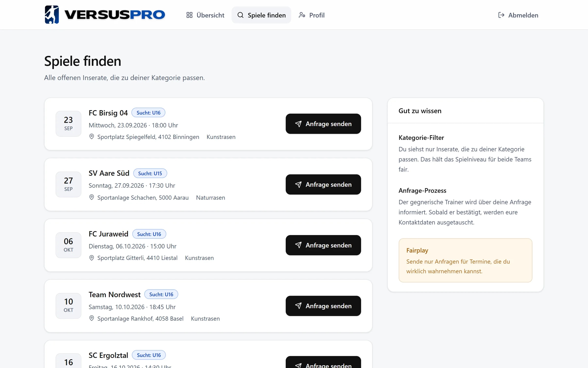Click the FC Juraweid team name
The width and height of the screenshot is (588, 368).
click(108, 234)
